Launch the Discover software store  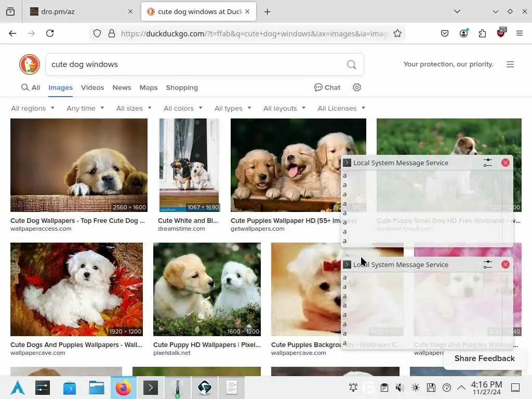click(x=70, y=388)
